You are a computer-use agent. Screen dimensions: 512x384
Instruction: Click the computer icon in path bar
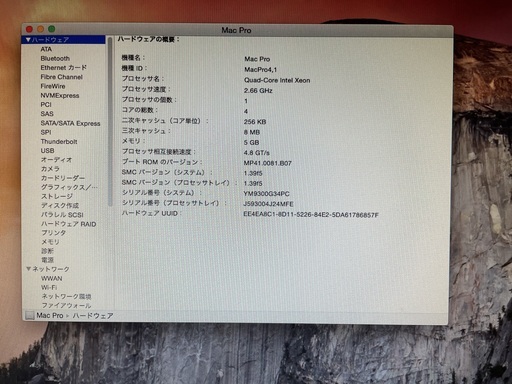point(30,315)
